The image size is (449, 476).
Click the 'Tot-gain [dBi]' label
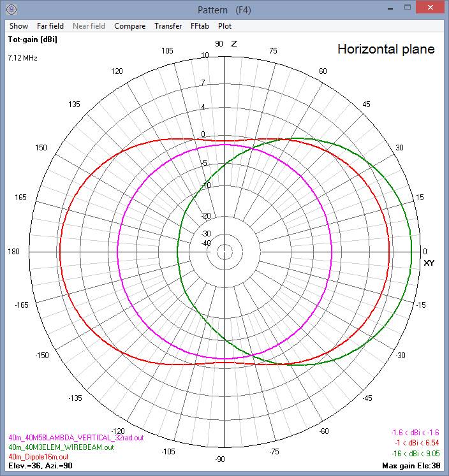pyautogui.click(x=33, y=40)
